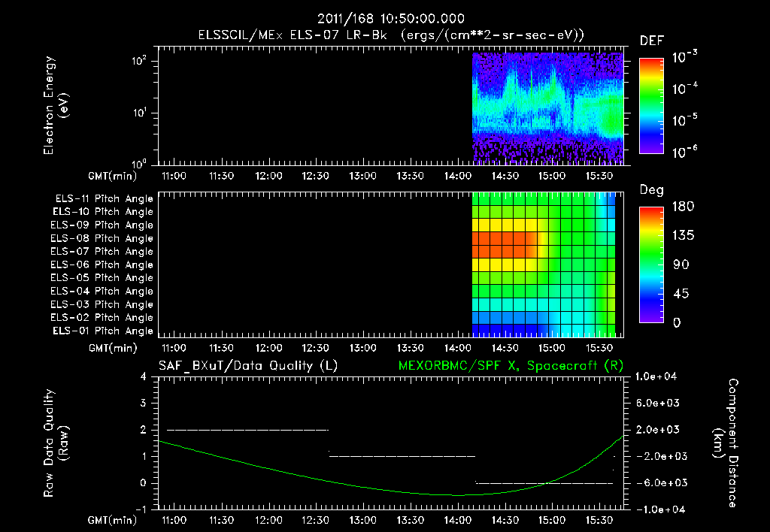770x532 pixels.
Task: Select the ELS-04 Pitch Angle row label
Action: pyautogui.click(x=102, y=291)
